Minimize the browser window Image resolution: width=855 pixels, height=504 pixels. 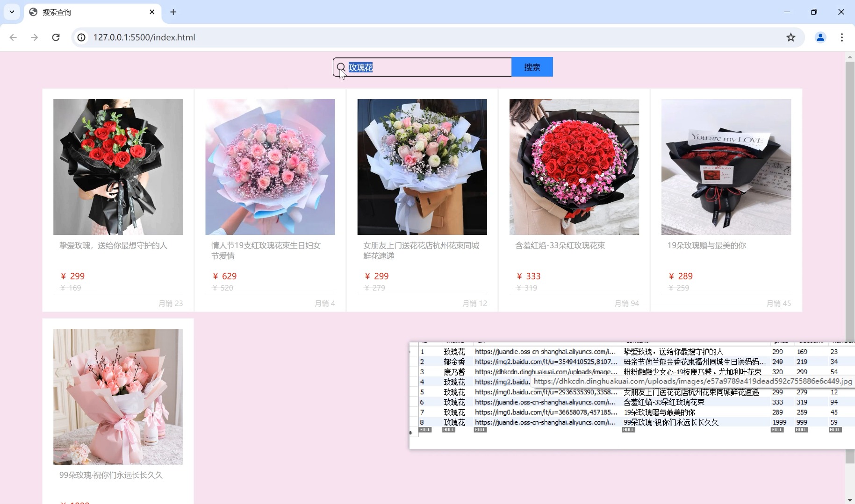point(787,12)
